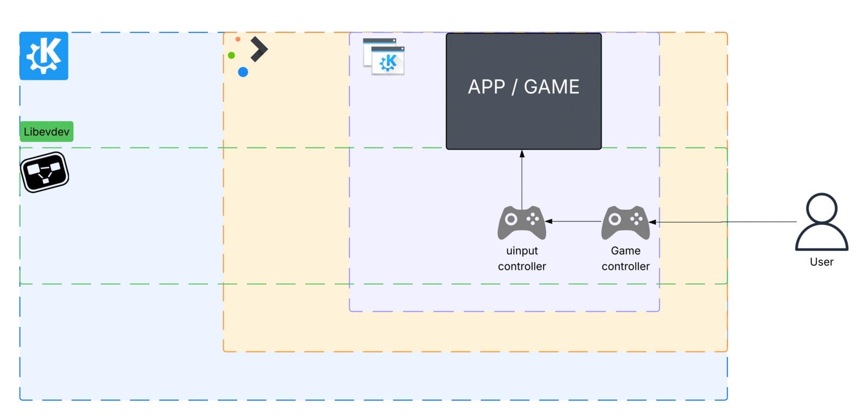
Task: Click the small green dot in Plasma logo
Action: pyautogui.click(x=232, y=55)
